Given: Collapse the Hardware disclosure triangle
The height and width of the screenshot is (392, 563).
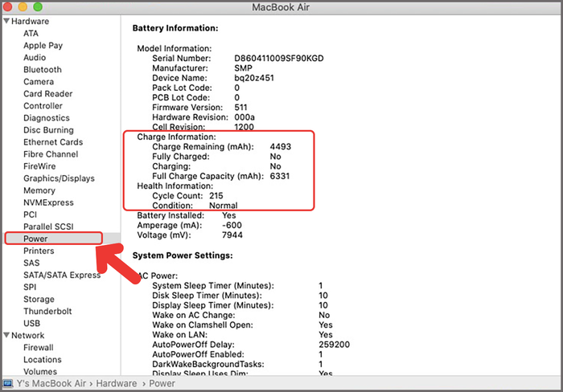Looking at the screenshot, I should 6,21.
